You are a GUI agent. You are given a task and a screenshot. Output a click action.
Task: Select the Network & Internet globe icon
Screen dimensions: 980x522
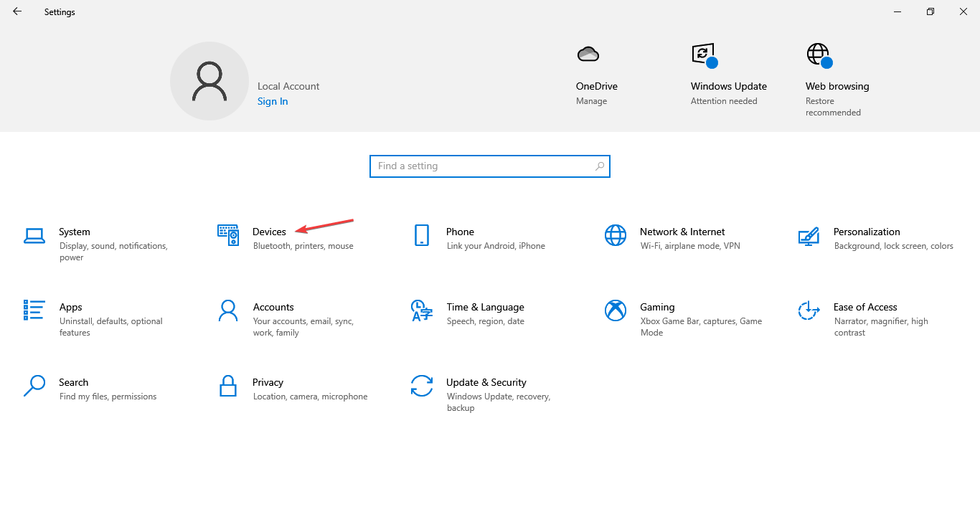(x=616, y=235)
